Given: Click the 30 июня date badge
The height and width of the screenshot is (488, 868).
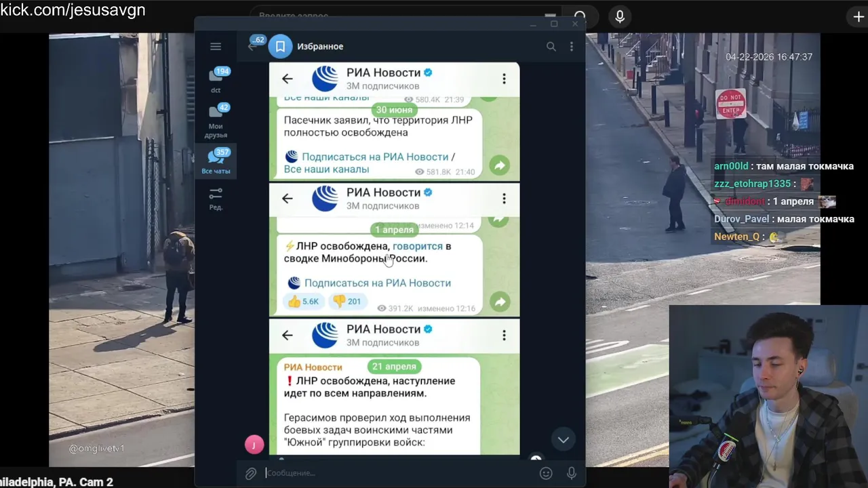Looking at the screenshot, I should (394, 110).
